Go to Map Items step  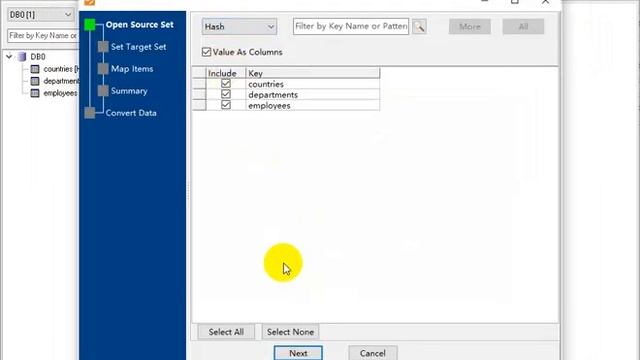pyautogui.click(x=132, y=69)
